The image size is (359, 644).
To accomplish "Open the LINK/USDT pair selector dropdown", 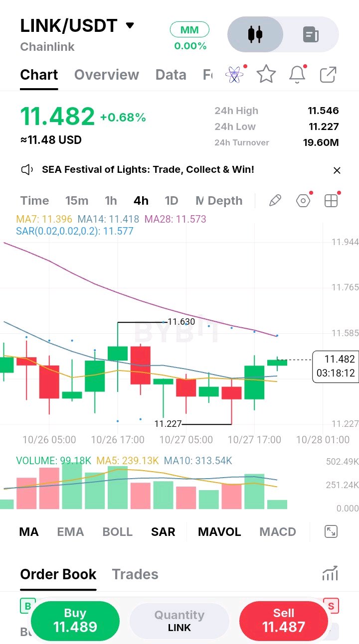I will (x=77, y=25).
